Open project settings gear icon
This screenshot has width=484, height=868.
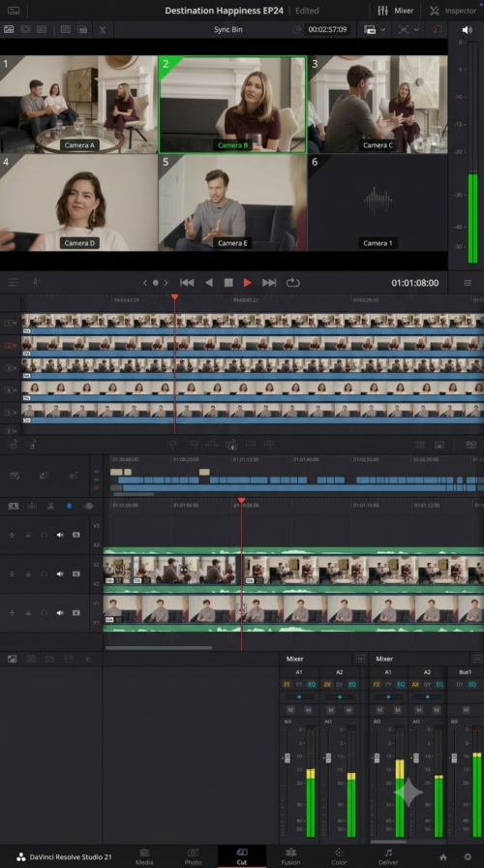(468, 857)
